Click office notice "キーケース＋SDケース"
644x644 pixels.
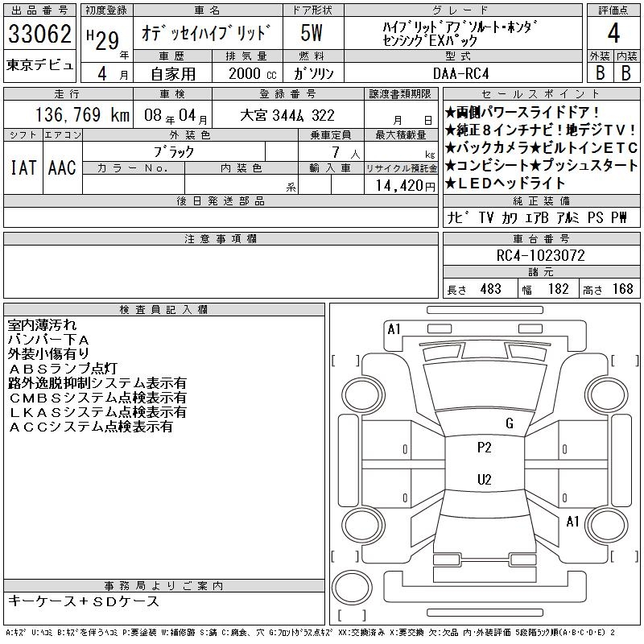[x=84, y=601]
